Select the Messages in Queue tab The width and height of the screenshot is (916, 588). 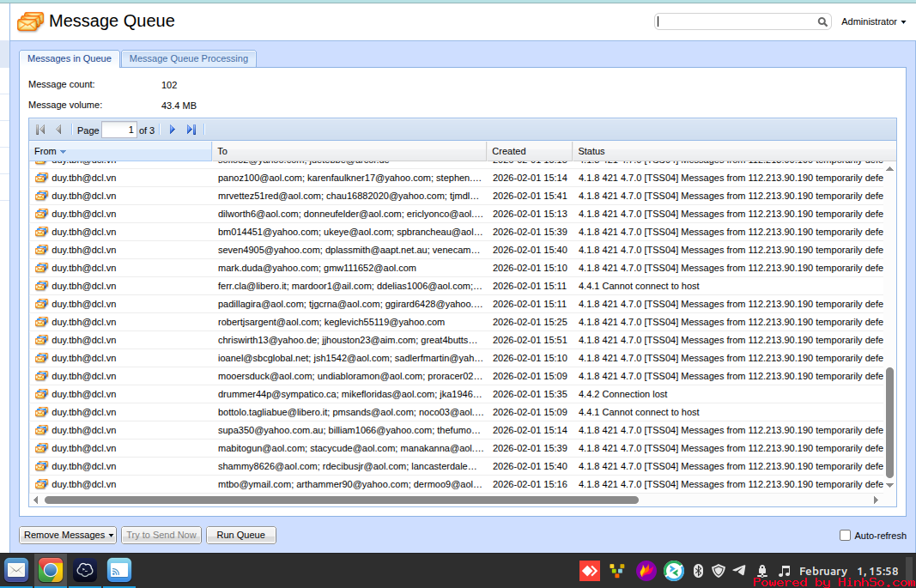70,58
